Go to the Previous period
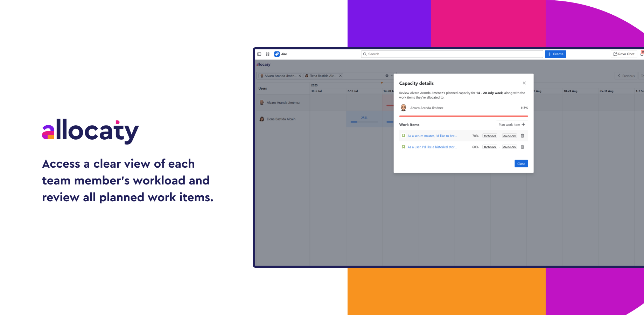 point(626,76)
